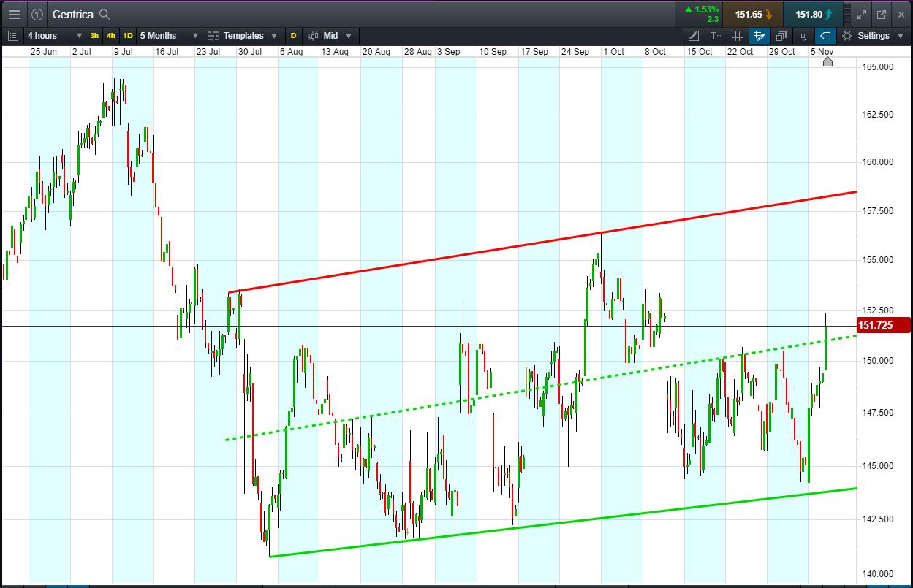
Task: Select the 1D quick interval button
Action: tap(128, 35)
